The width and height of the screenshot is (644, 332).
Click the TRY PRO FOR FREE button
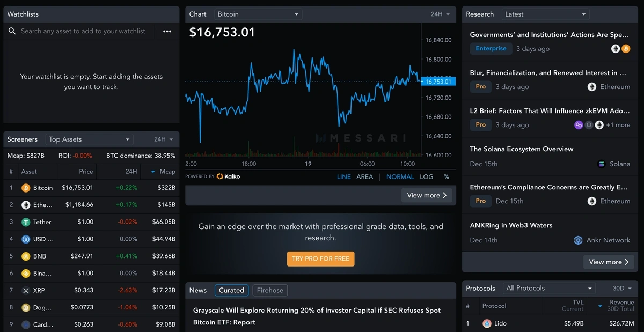(x=320, y=259)
